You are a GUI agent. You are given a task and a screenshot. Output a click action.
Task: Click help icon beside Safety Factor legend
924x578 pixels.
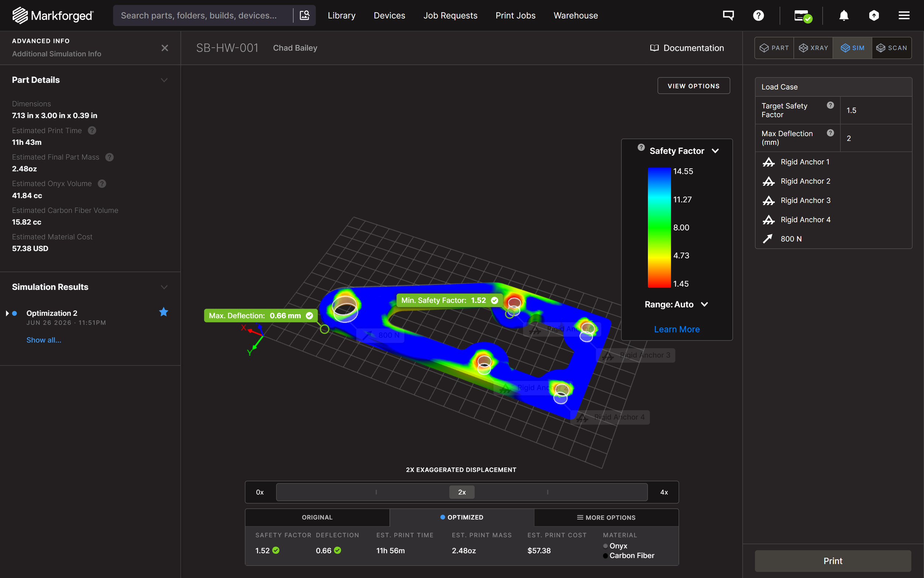pos(641,147)
